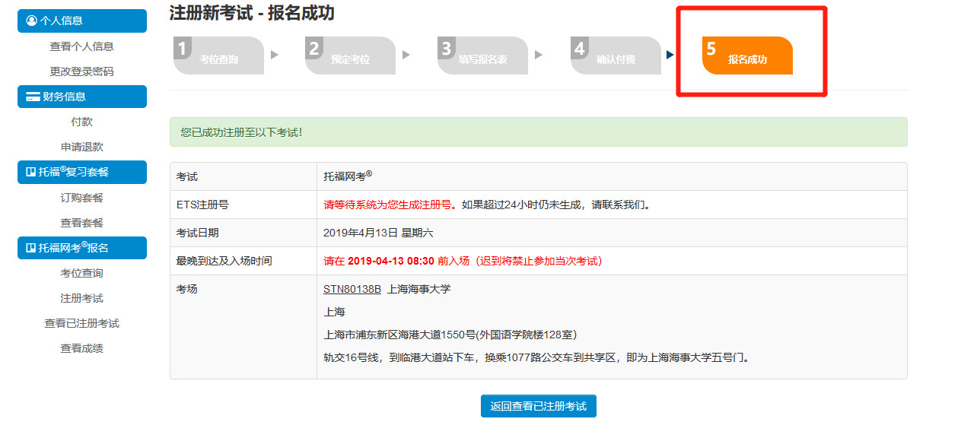Select 查看套餐 in sidebar
The height and width of the screenshot is (422, 980).
(82, 223)
